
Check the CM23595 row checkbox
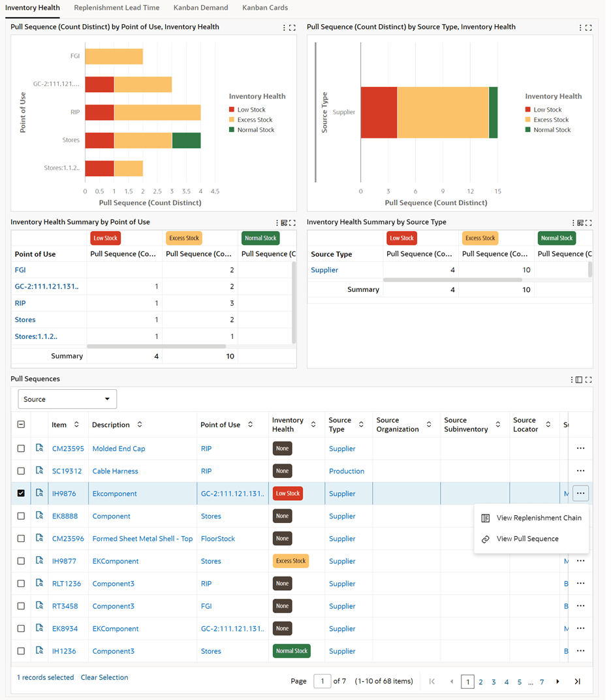21,448
